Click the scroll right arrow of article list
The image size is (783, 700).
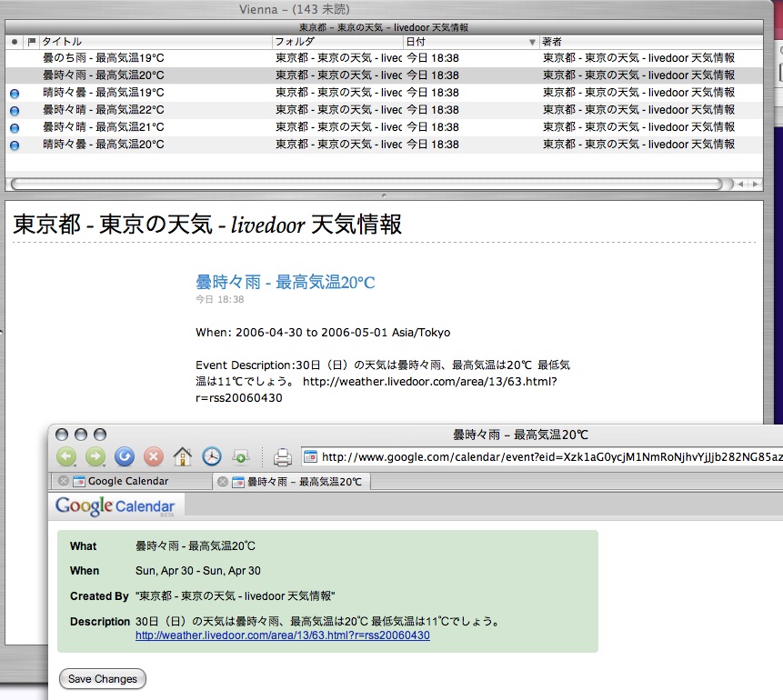[755, 184]
